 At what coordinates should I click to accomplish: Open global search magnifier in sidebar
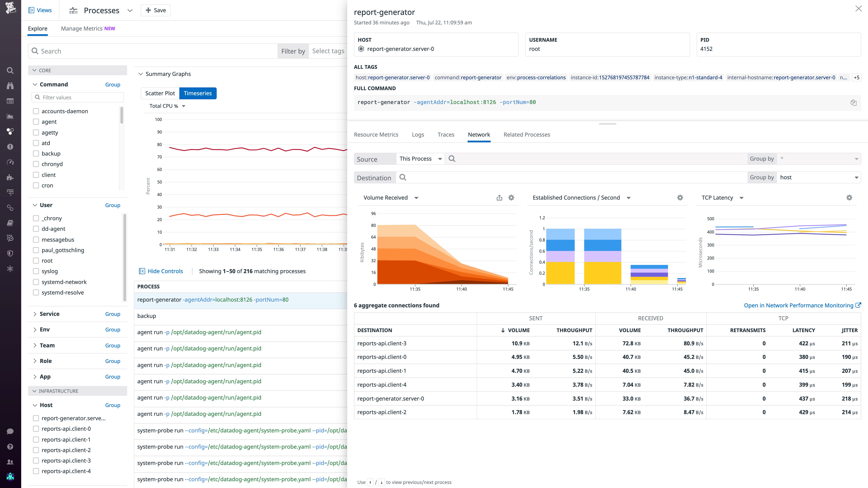pyautogui.click(x=10, y=70)
